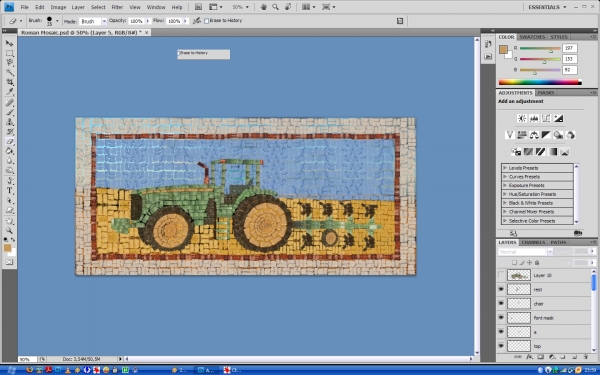The width and height of the screenshot is (600, 375).
Task: Add an Exposure adjustment
Action: 558,118
